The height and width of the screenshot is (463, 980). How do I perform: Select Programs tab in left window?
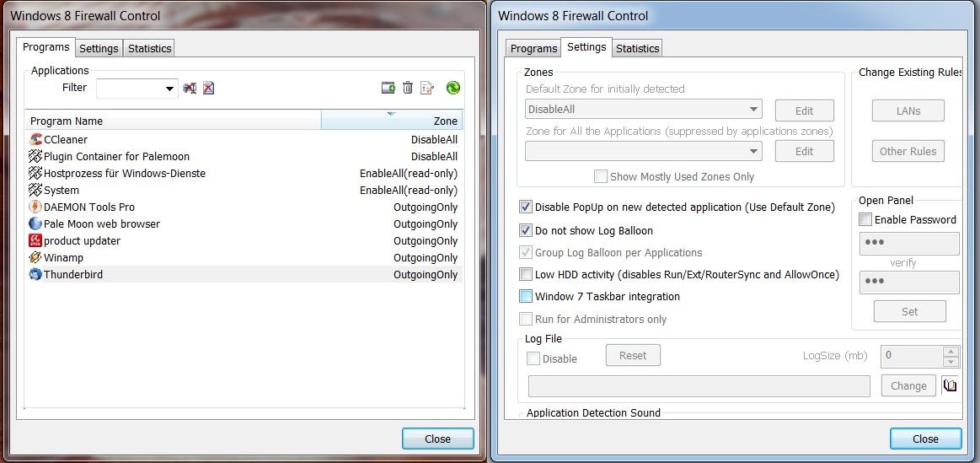(x=46, y=47)
